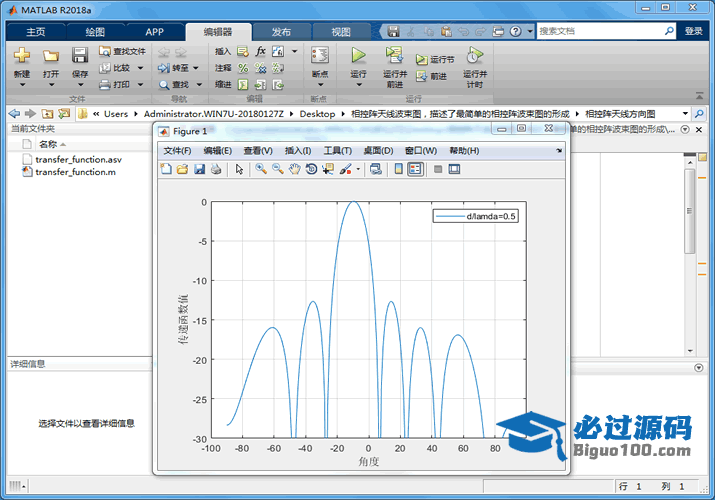
Task: Open Figure 1 Window (窗口) menu
Action: (x=421, y=150)
